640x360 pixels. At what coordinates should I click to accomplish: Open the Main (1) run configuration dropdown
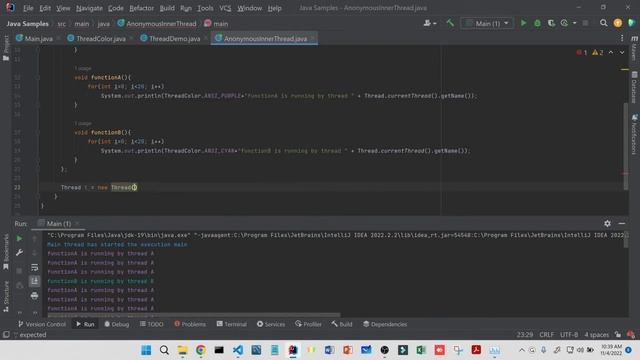487,23
